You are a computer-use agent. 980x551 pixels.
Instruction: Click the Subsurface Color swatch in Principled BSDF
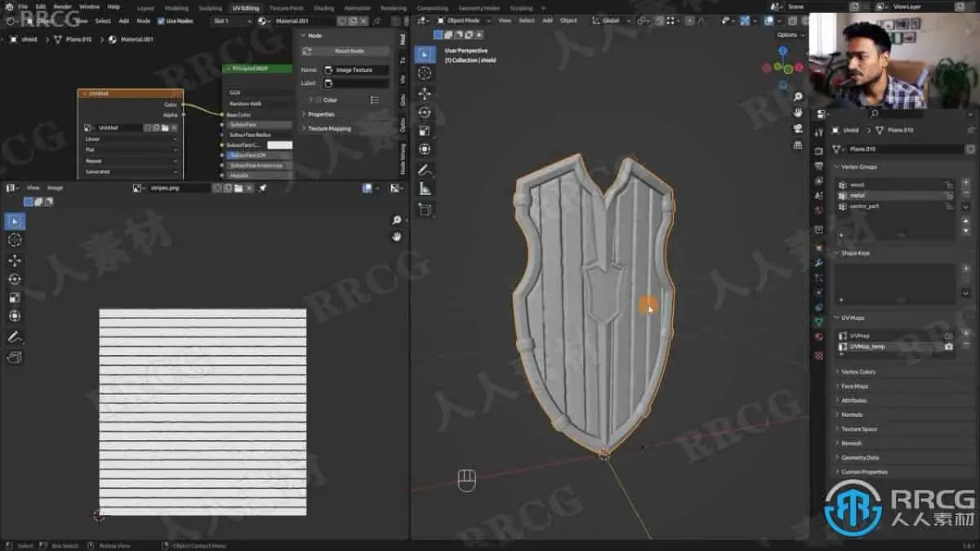282,144
